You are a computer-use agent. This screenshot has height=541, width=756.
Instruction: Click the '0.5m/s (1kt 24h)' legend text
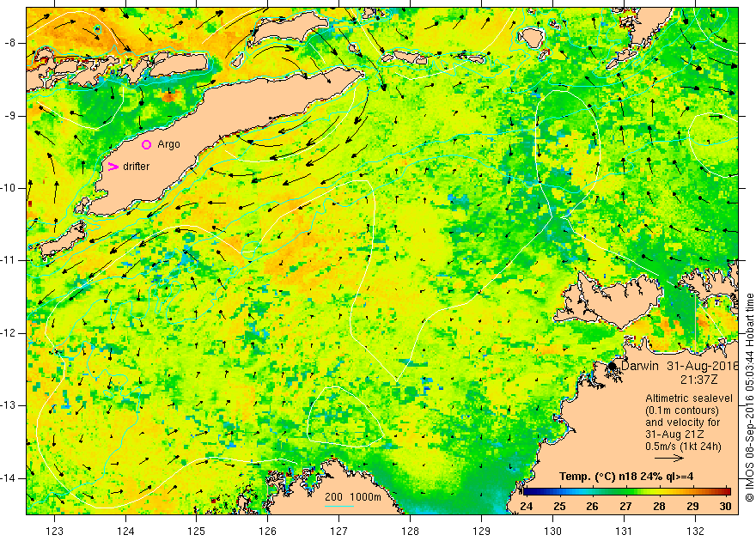click(x=683, y=447)
